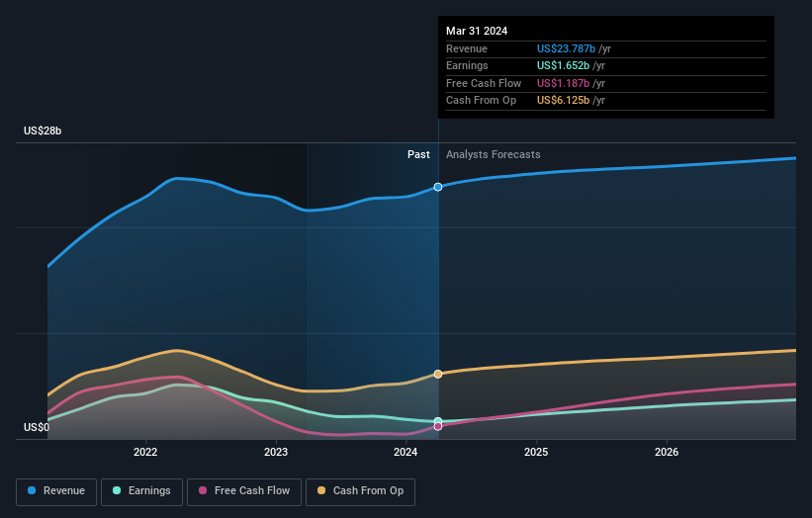Toggle the Earnings legend button
812x518 pixels.
[141, 491]
